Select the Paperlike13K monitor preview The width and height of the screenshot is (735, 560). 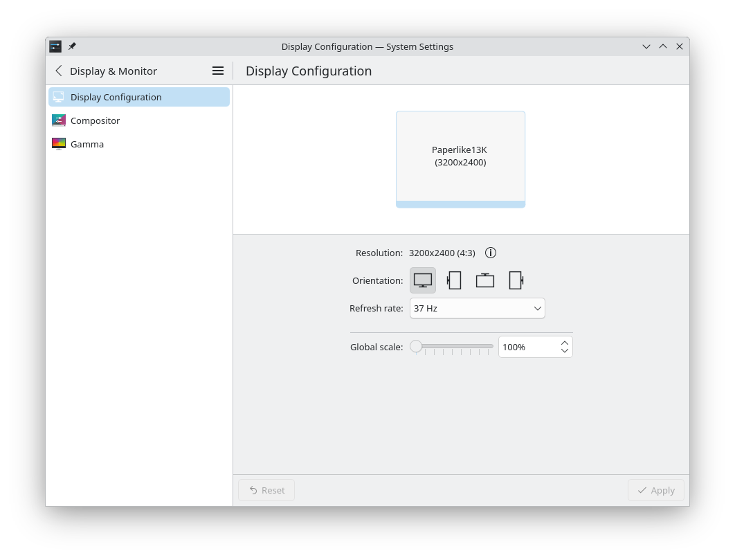point(460,159)
